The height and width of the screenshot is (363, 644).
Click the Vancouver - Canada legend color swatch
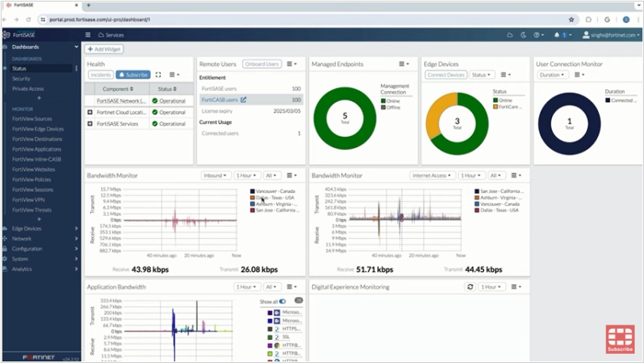coord(252,191)
